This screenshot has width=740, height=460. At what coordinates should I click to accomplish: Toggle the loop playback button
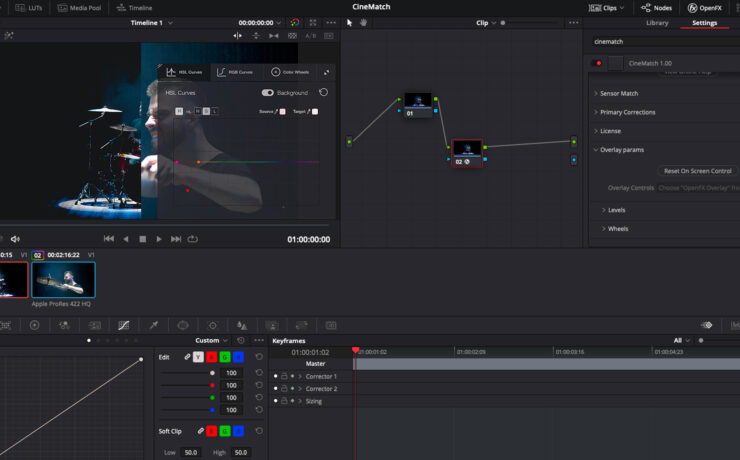(x=193, y=239)
